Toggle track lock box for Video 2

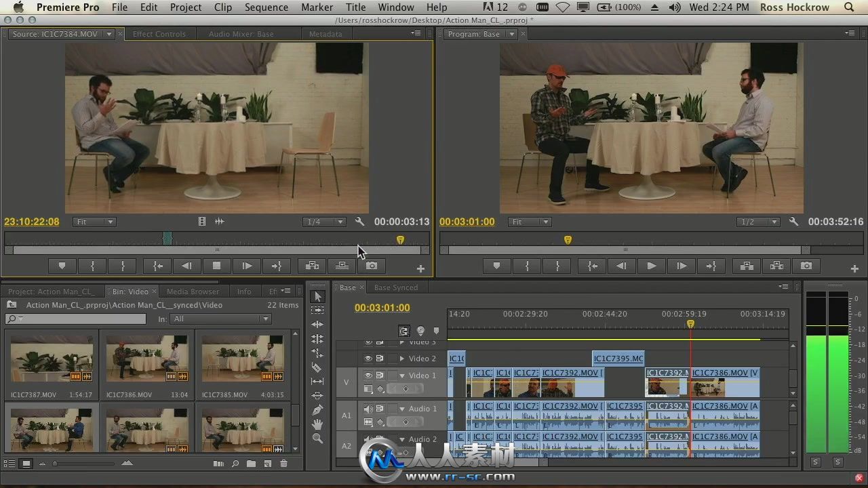click(392, 359)
